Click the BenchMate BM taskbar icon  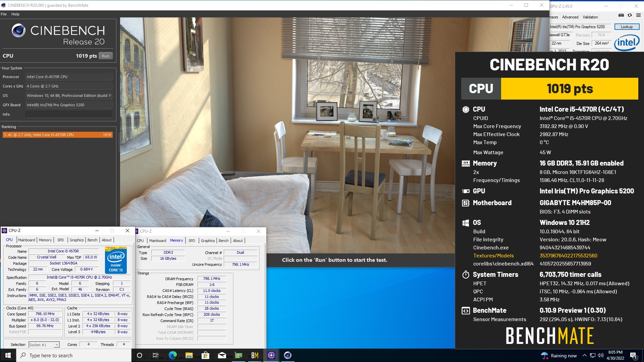tap(255, 355)
